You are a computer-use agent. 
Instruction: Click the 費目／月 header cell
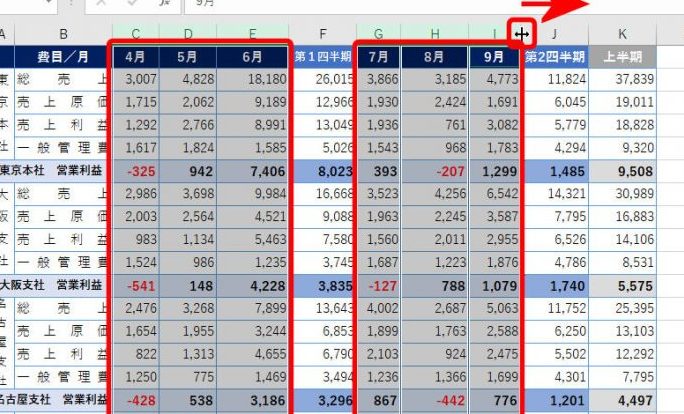pos(63,57)
